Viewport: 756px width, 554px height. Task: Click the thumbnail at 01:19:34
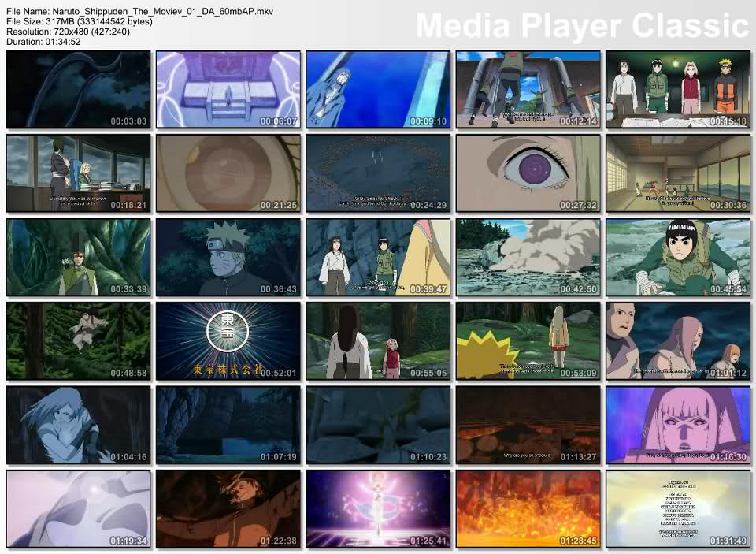[78, 509]
